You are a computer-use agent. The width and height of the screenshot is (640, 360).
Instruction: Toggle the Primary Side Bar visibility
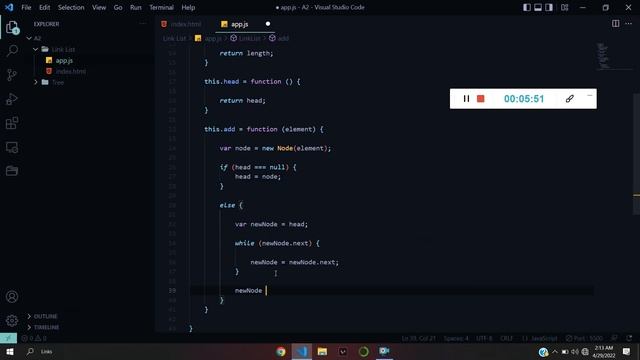click(x=527, y=7)
